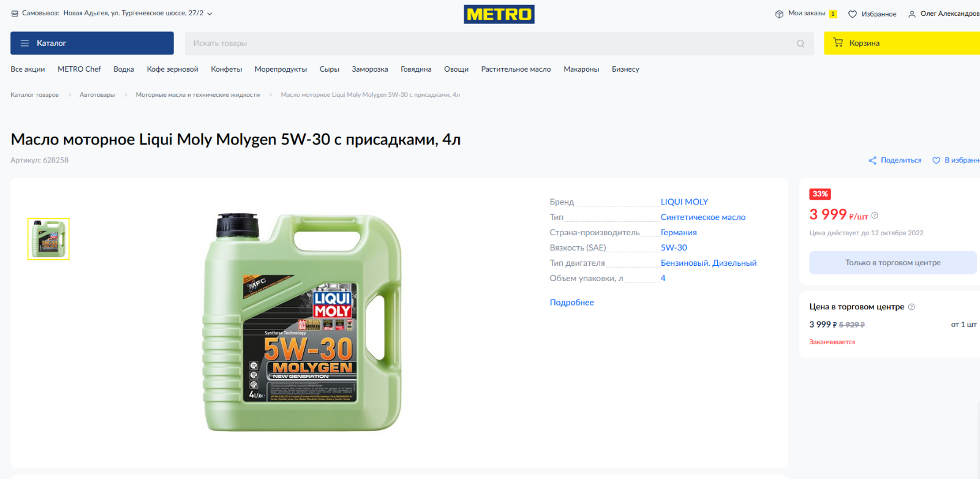Screen dimensions: 980x479
Task: Select the oil canister thumbnail image
Action: tap(48, 239)
